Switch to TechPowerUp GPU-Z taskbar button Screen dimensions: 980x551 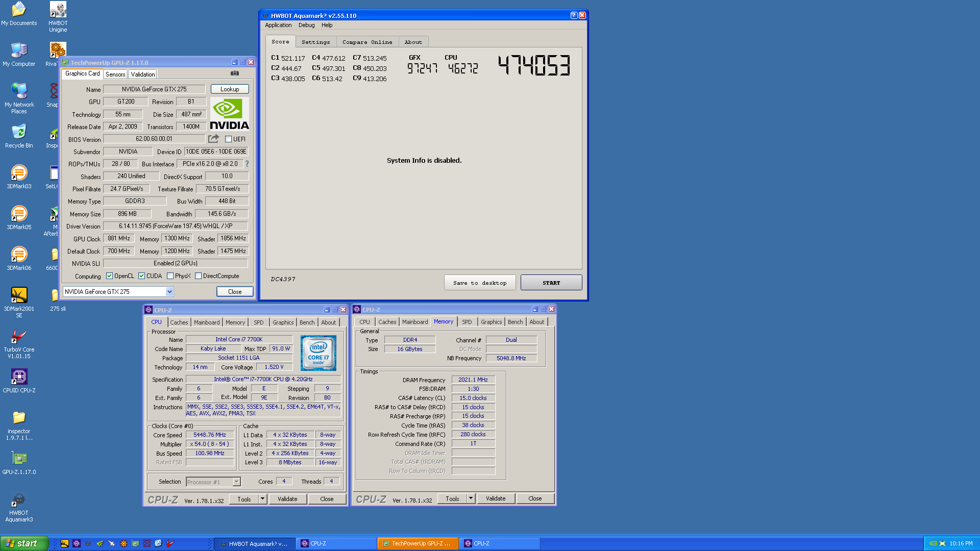(418, 543)
